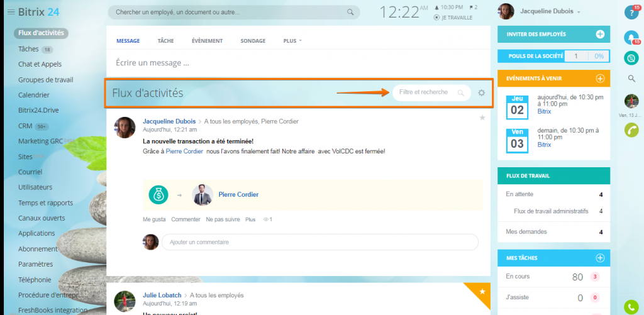Viewport: 644px width, 315px height.
Task: Open the J'assiste row in Mes tâches
Action: coord(553,297)
